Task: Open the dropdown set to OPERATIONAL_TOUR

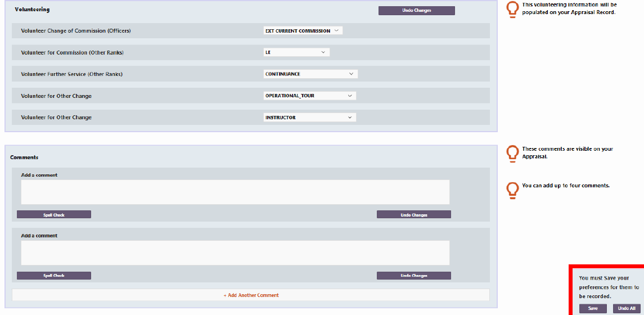Action: (309, 96)
